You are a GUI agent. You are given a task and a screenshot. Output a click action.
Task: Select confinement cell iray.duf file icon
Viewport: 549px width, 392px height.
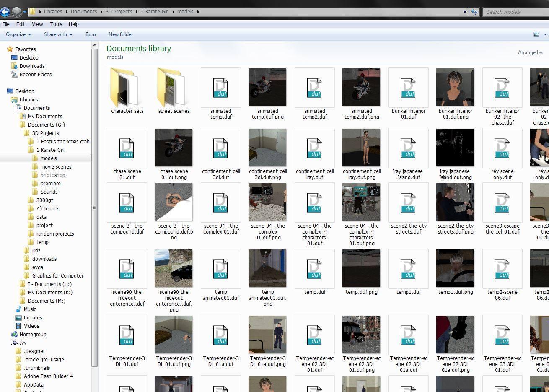point(315,148)
